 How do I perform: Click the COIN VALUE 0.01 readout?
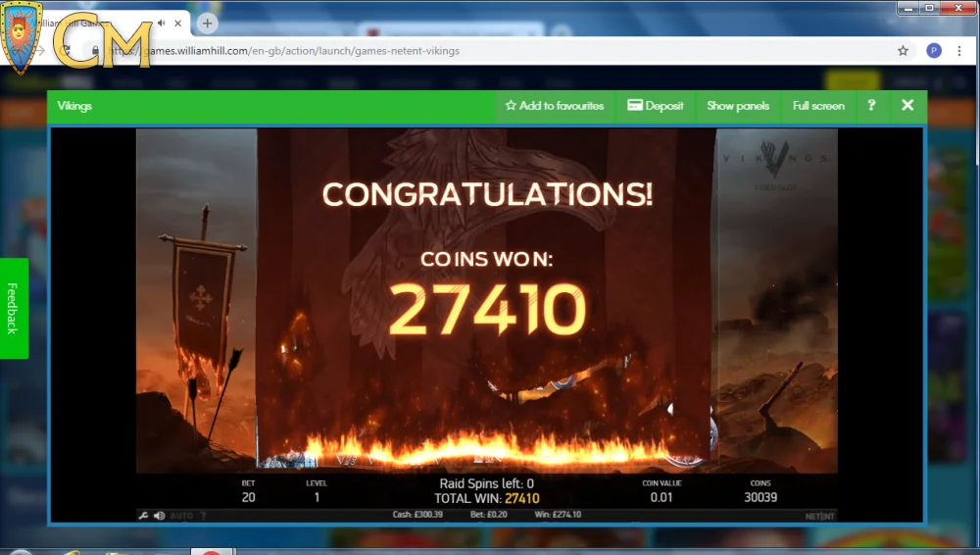661,491
